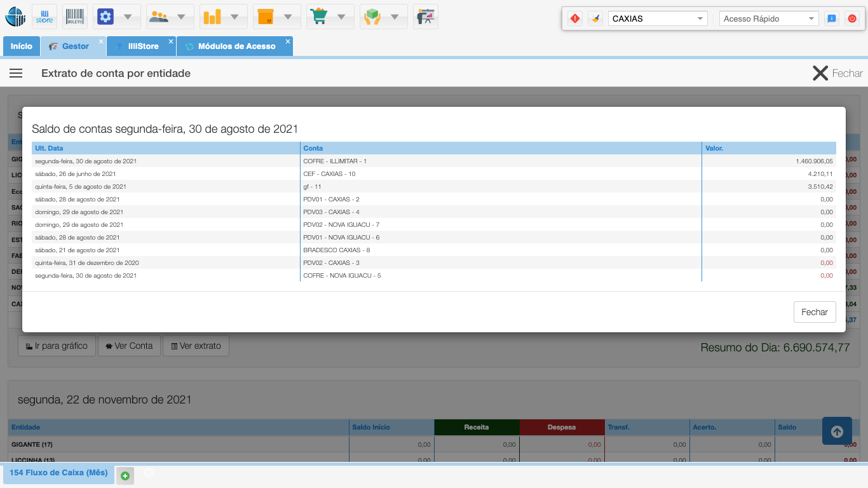This screenshot has height=488, width=868.
Task: Click the red alert diamond icon
Action: pos(575,18)
